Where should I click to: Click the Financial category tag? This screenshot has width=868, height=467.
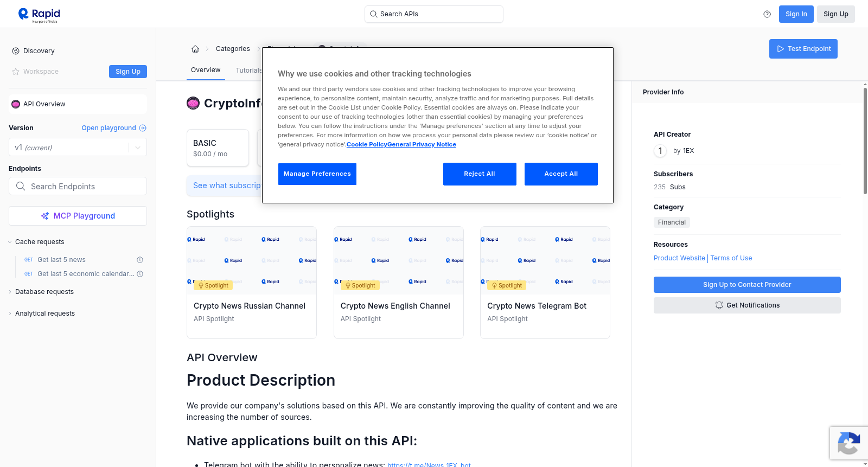tap(672, 222)
